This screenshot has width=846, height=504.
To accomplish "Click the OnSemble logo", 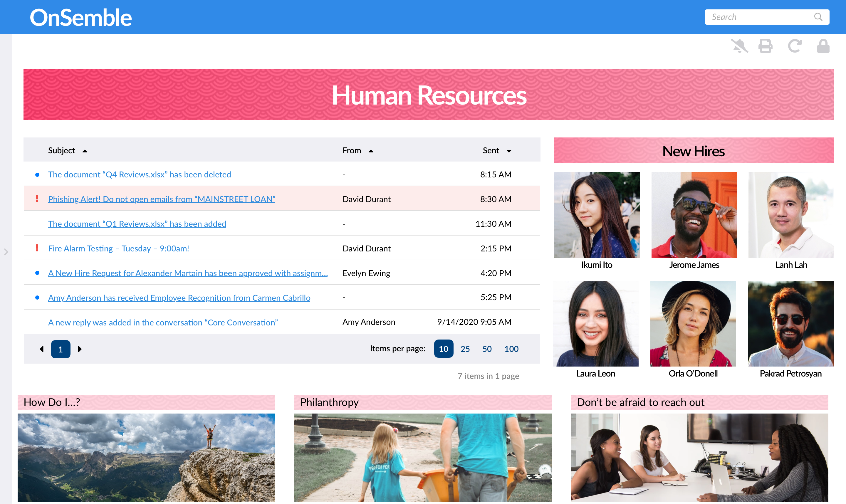I will (x=80, y=18).
